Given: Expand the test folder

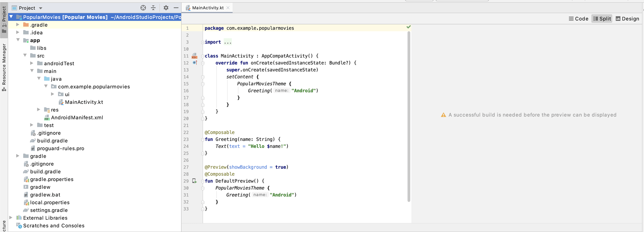Looking at the screenshot, I should [32, 125].
